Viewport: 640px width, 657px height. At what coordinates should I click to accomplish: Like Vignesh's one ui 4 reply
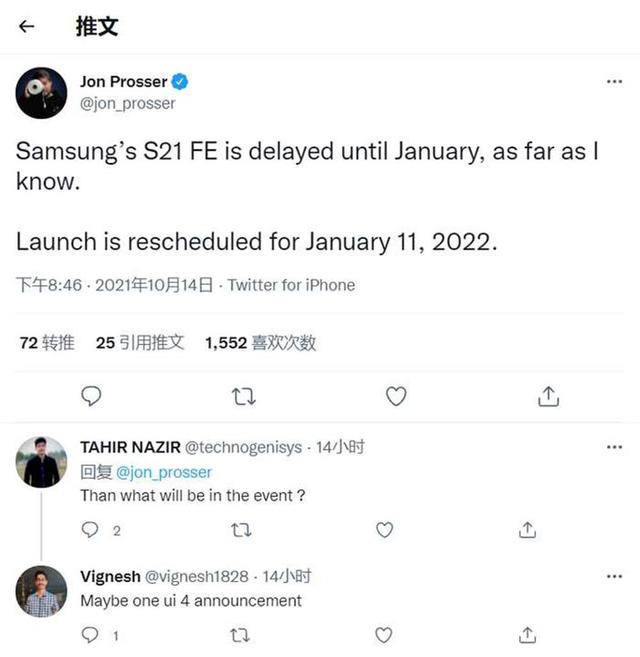click(385, 635)
